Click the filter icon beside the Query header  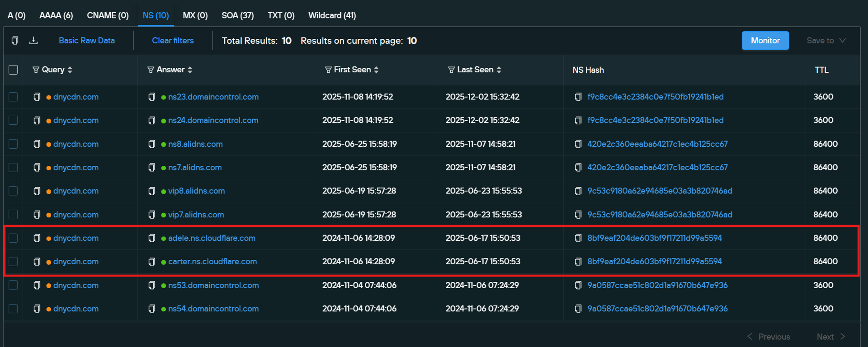pyautogui.click(x=36, y=70)
